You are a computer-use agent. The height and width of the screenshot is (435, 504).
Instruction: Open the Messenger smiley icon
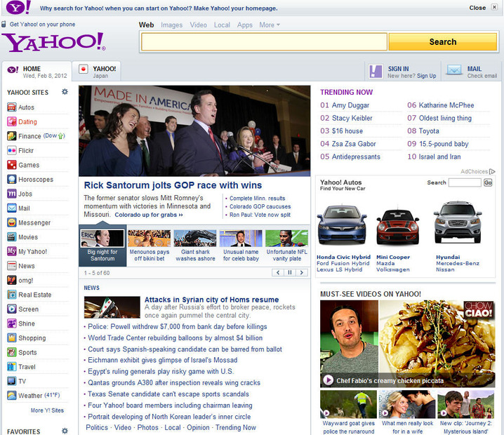click(11, 222)
